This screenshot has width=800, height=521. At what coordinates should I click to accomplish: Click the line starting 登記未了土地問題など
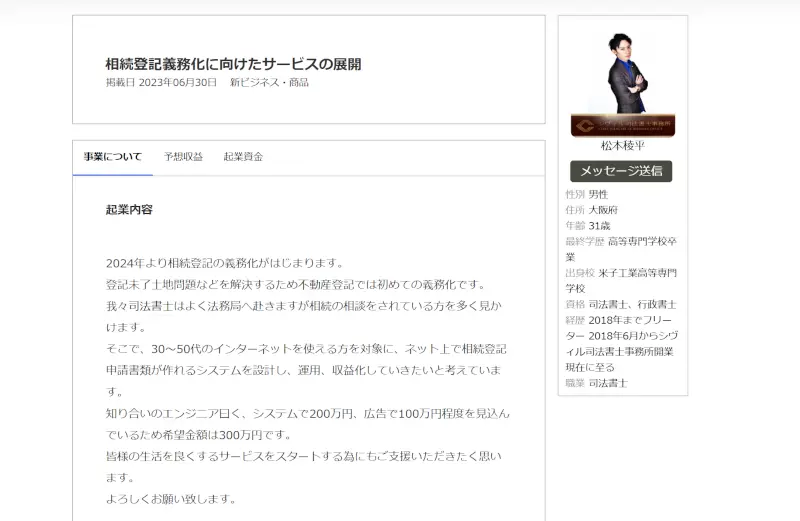pyautogui.click(x=296, y=285)
